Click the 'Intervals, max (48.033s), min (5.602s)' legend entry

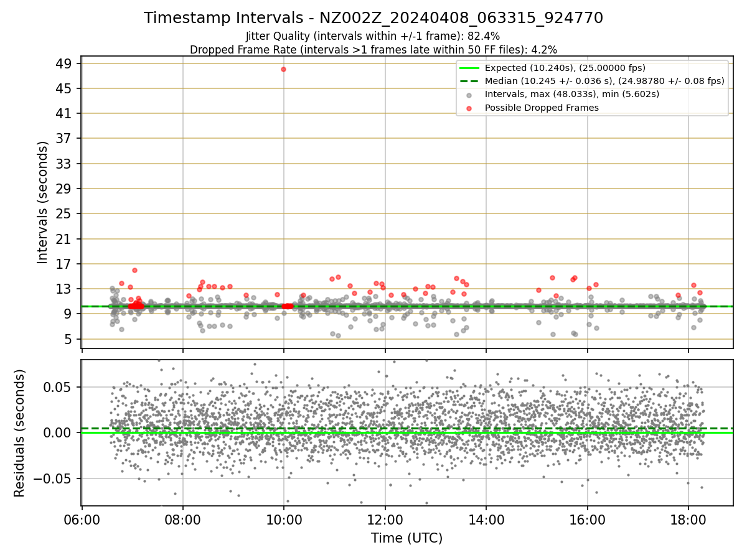click(572, 94)
